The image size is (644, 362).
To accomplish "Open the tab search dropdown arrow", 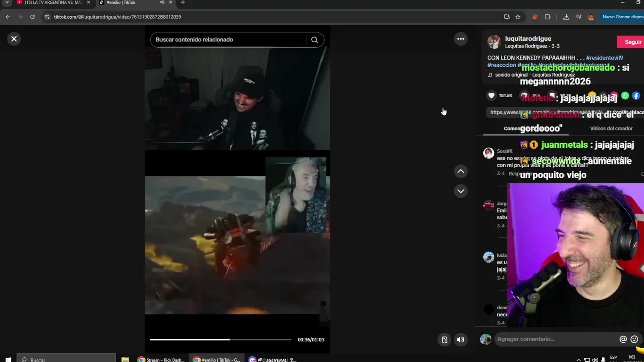I will tap(7, 3).
